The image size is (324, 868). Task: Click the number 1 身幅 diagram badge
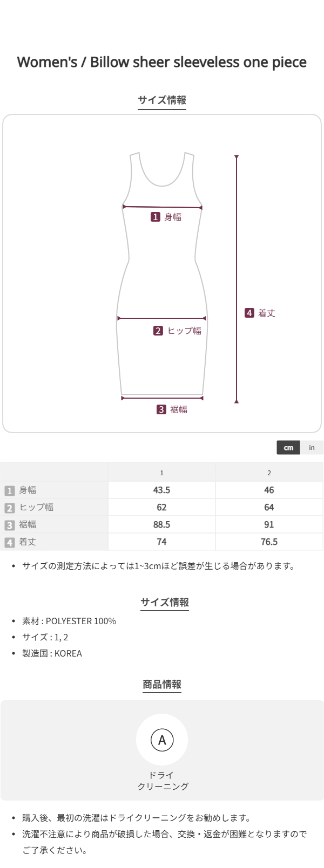(156, 217)
